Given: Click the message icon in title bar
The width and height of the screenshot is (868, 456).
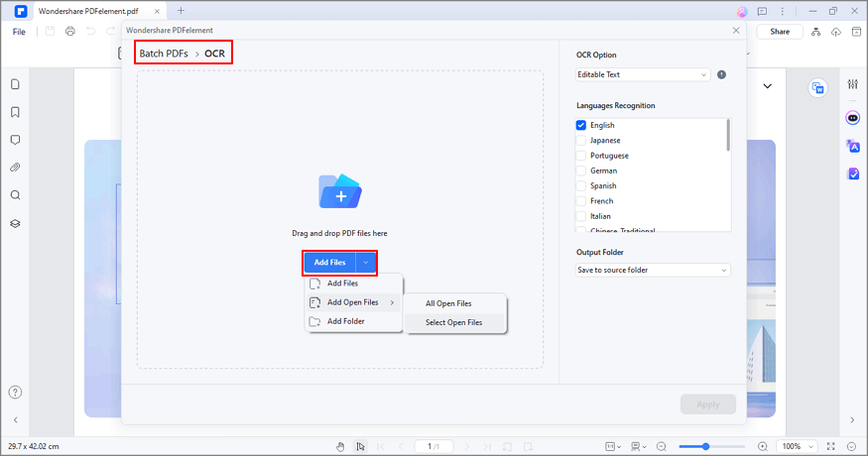Looking at the screenshot, I should click(x=762, y=11).
